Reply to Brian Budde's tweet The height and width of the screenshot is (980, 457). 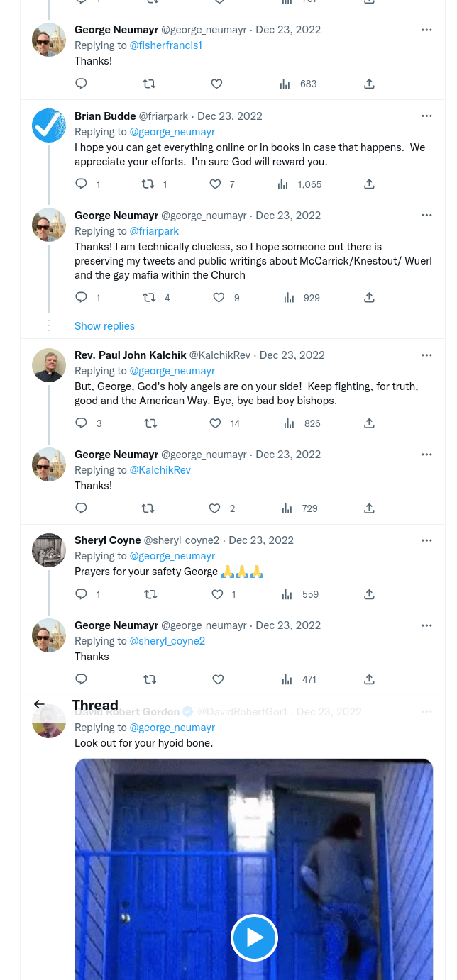click(x=81, y=184)
